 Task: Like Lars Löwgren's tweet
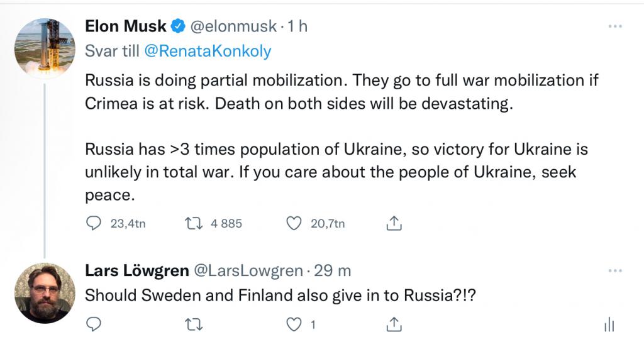[293, 324]
